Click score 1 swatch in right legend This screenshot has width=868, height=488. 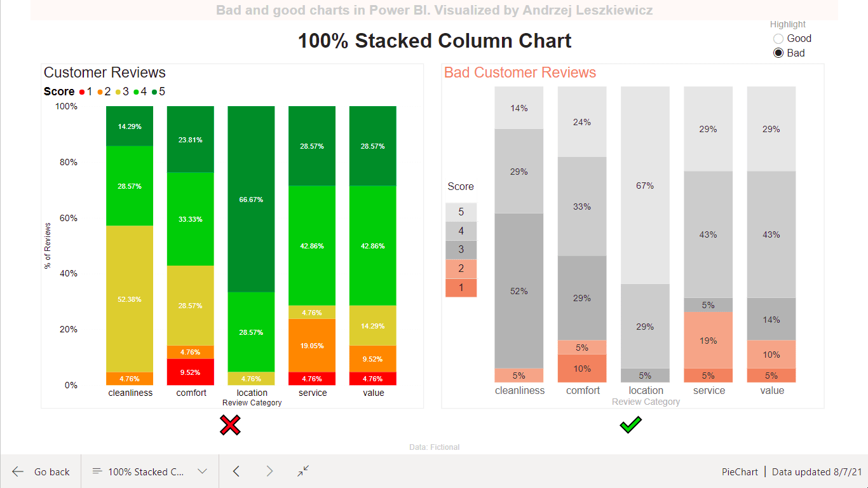click(461, 288)
